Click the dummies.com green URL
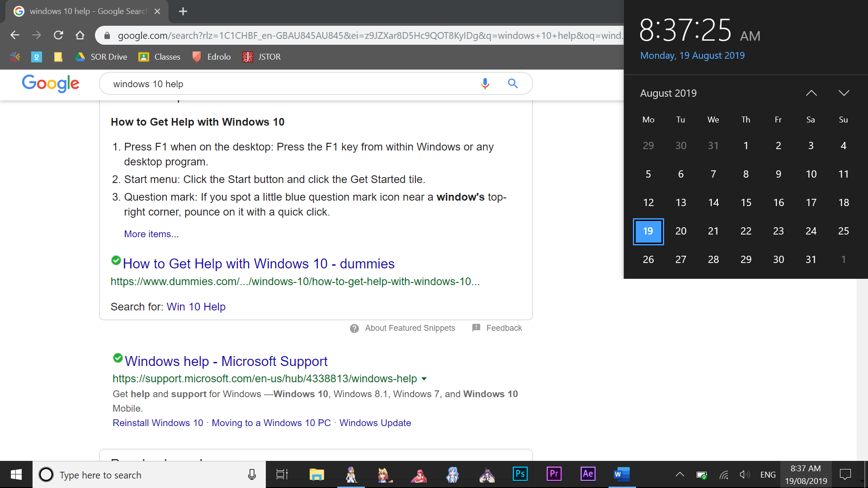 (295, 282)
